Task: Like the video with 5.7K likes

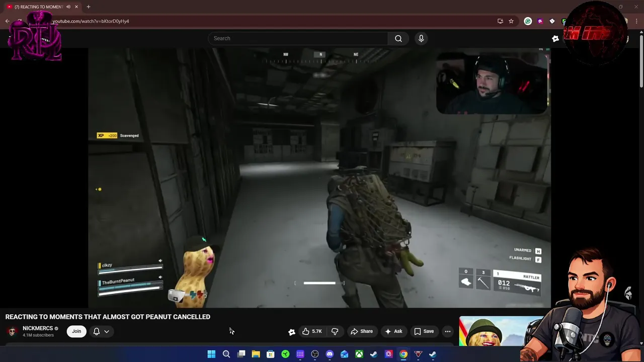Action: click(311, 331)
